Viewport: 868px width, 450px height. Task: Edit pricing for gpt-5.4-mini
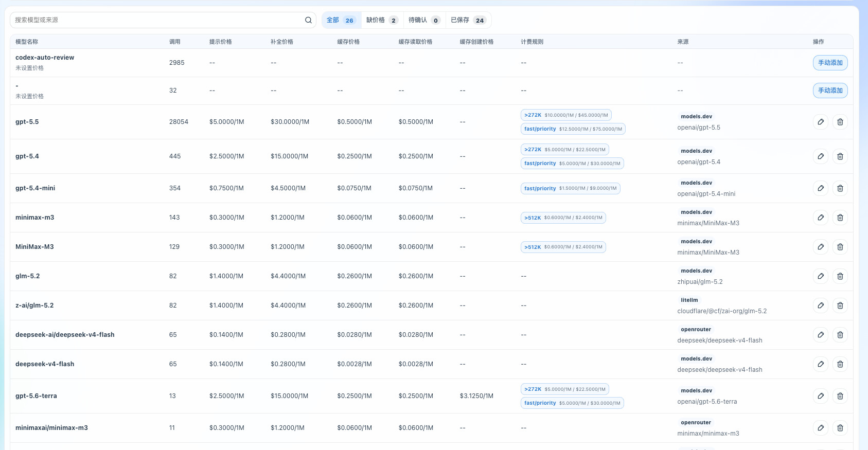click(821, 188)
